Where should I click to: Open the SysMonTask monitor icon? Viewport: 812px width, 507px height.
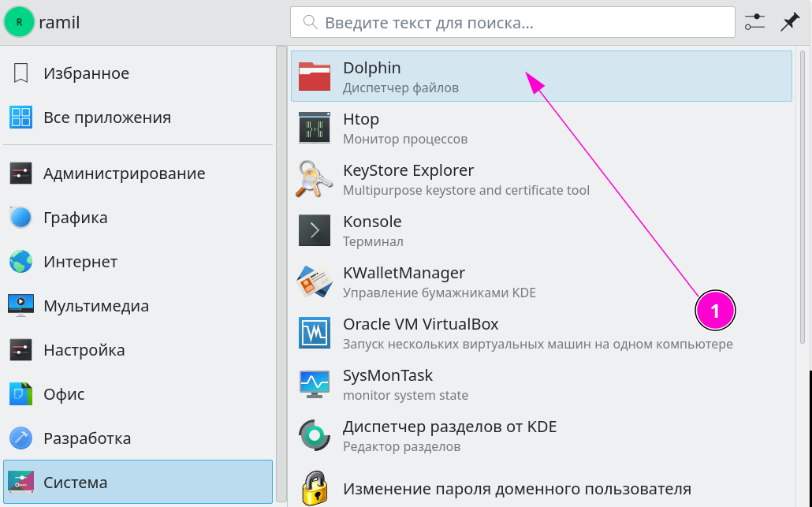[x=315, y=384]
